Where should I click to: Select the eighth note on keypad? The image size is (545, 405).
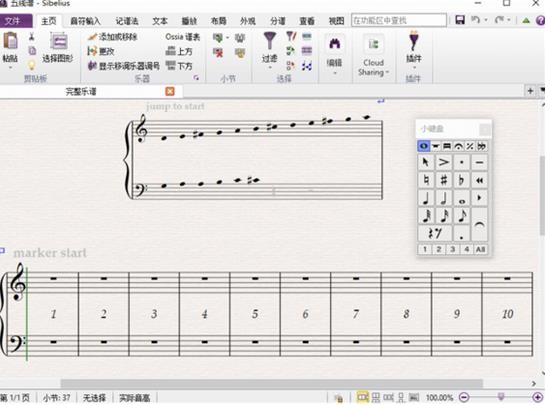(461, 216)
